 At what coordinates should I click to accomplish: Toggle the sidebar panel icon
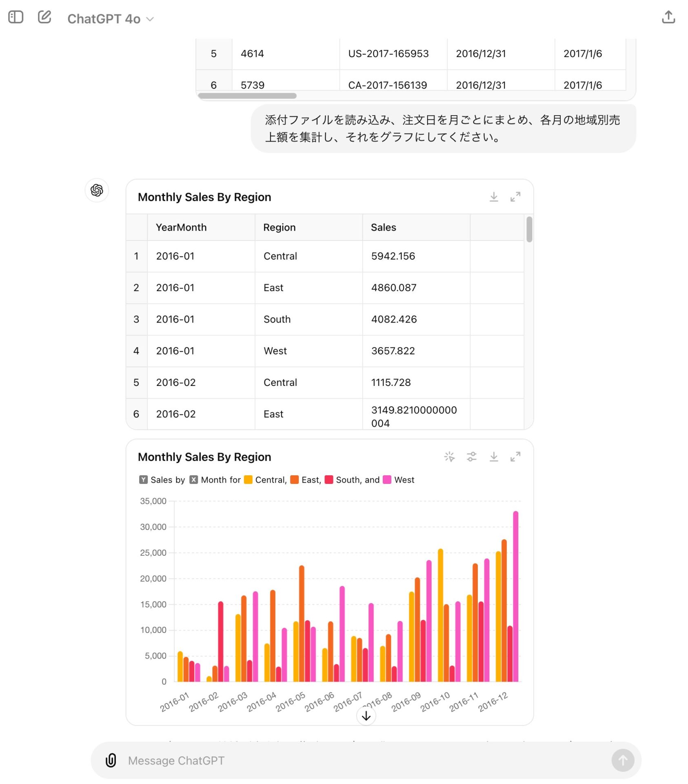(x=16, y=18)
